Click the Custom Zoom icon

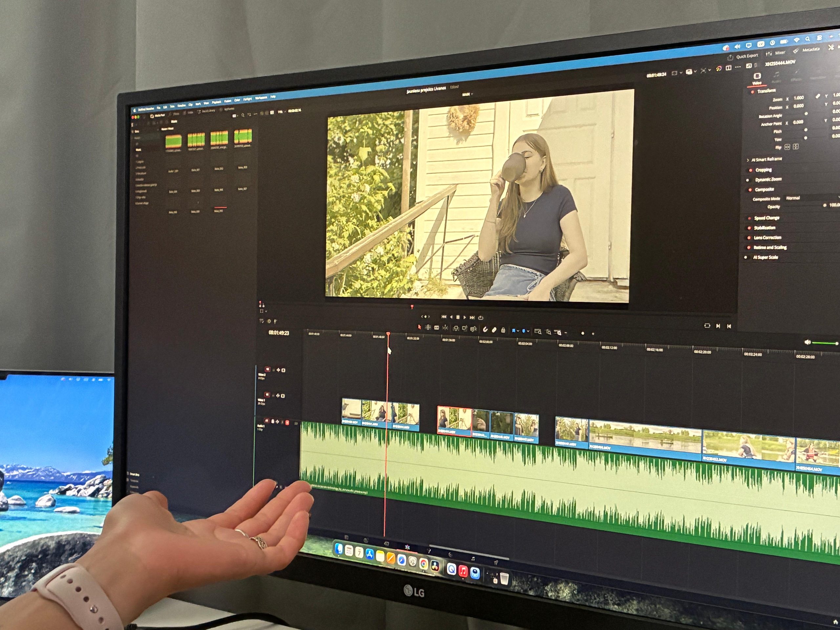558,333
